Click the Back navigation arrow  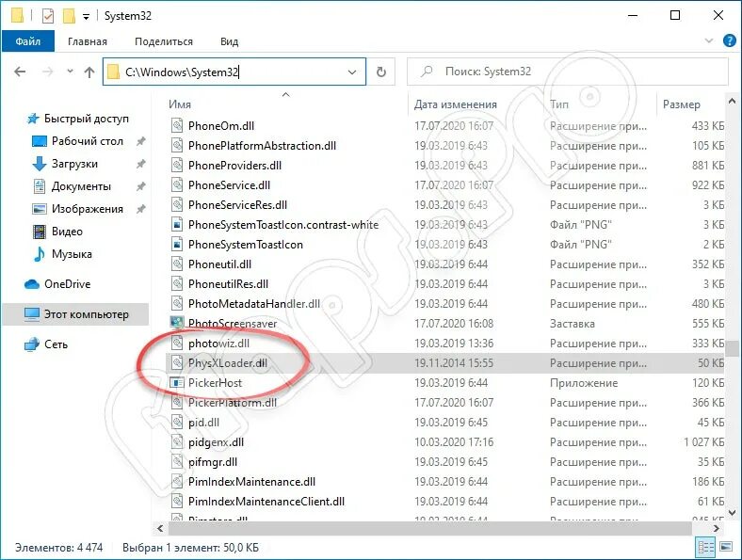(x=20, y=72)
